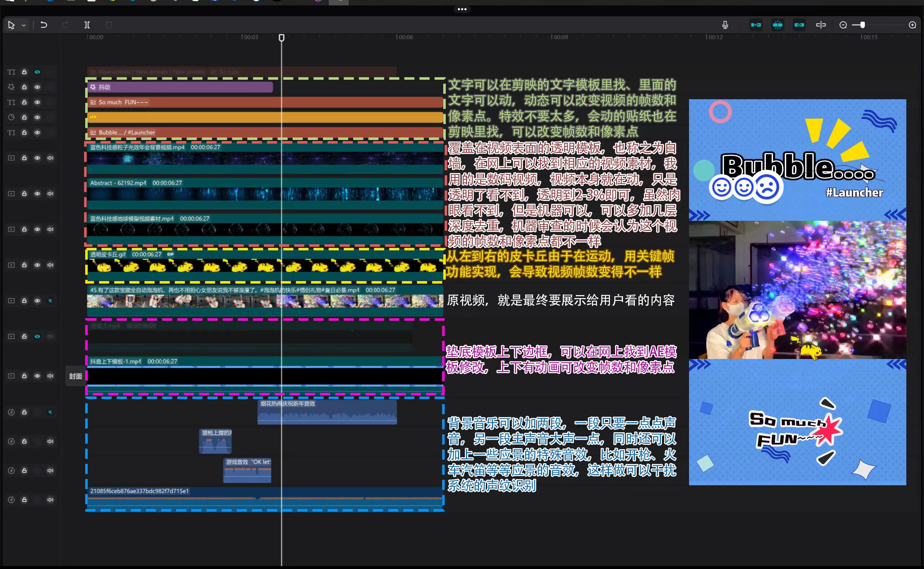Lock the Abstract - 62192.mp4 track
The image size is (924, 569).
pyautogui.click(x=24, y=193)
